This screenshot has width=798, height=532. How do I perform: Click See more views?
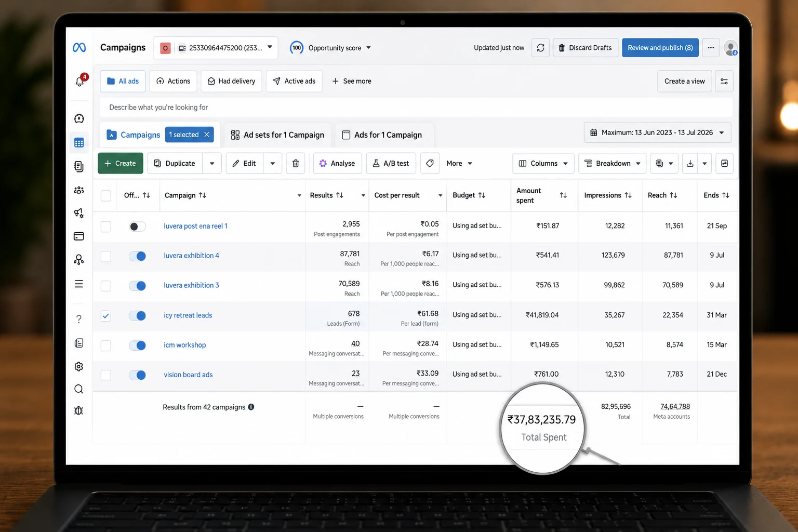coord(352,81)
